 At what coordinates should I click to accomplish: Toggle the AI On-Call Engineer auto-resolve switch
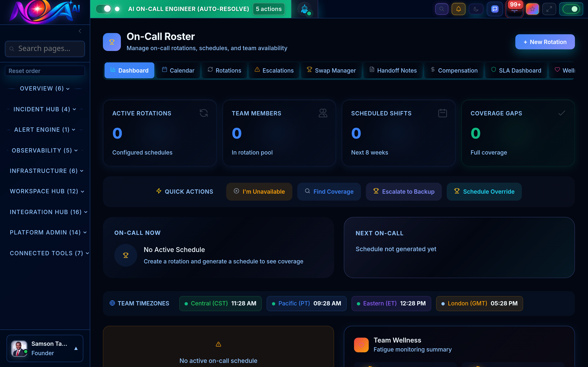tap(104, 9)
